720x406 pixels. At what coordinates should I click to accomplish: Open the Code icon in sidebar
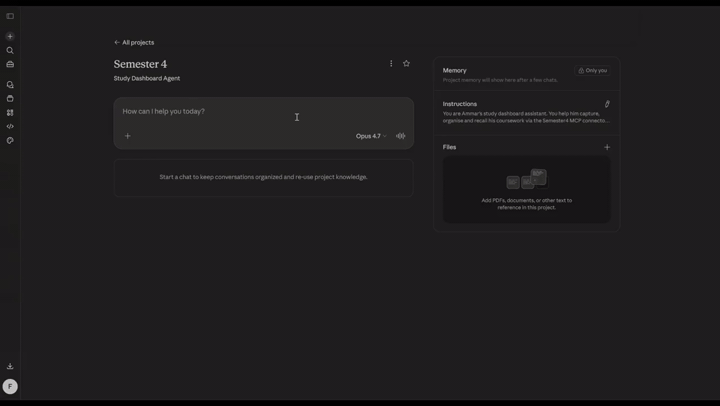click(10, 126)
